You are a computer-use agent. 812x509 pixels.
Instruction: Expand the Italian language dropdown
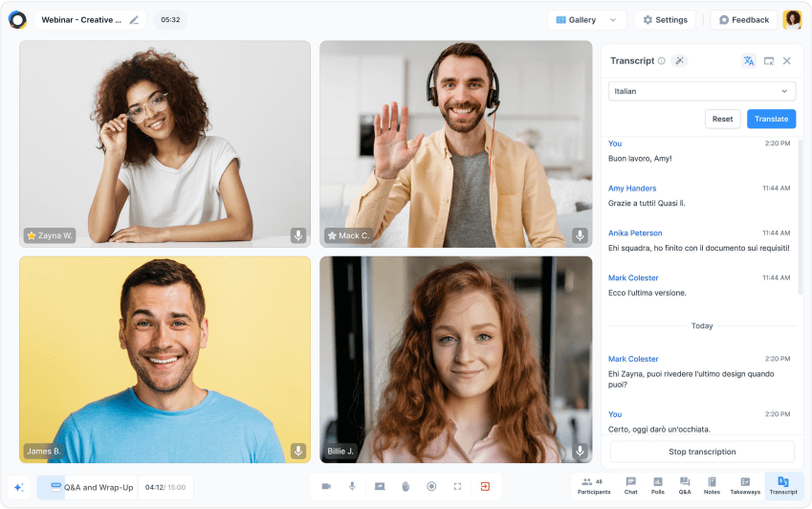[x=702, y=91]
